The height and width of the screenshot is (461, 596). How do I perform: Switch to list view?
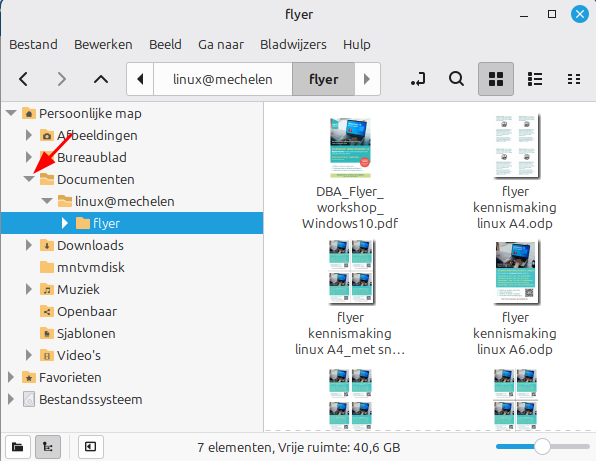[535, 79]
